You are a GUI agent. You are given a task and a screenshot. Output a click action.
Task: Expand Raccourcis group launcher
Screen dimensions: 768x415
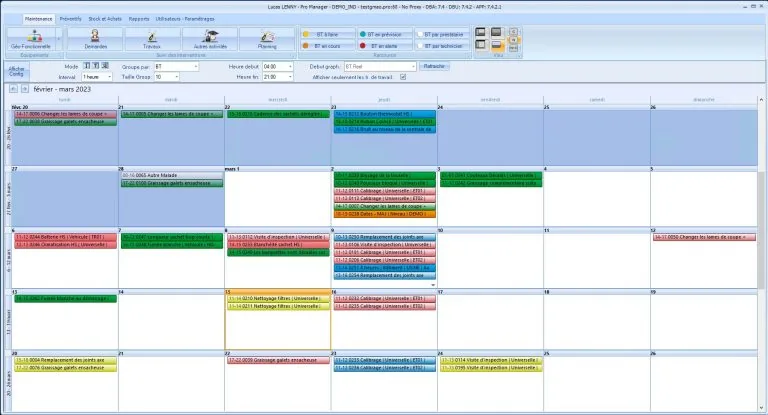[469, 56]
